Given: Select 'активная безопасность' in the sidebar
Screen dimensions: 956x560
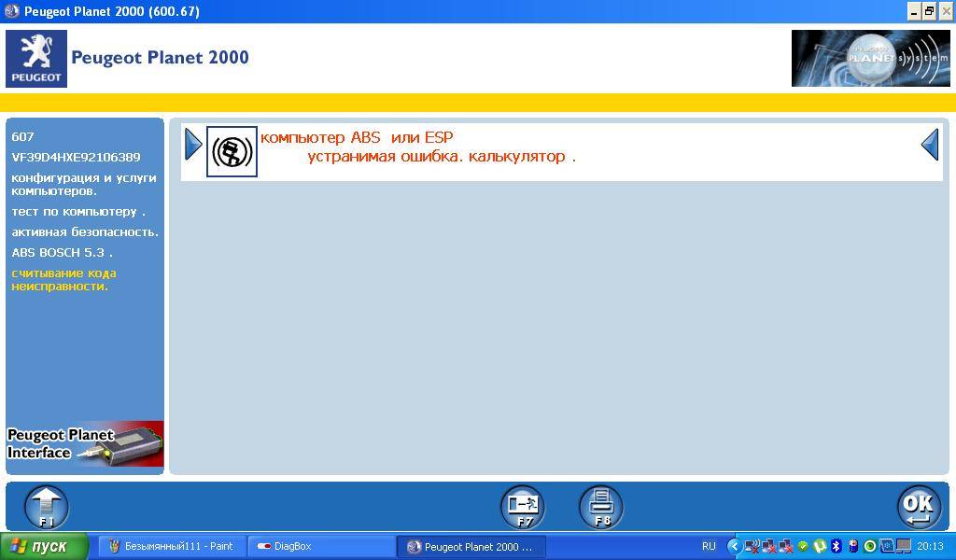Looking at the screenshot, I should click(83, 232).
